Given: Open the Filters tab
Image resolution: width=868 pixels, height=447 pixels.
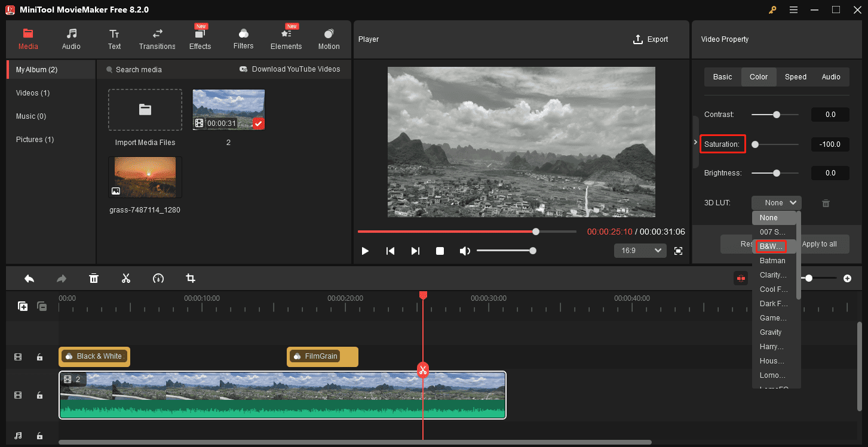Looking at the screenshot, I should (243, 39).
